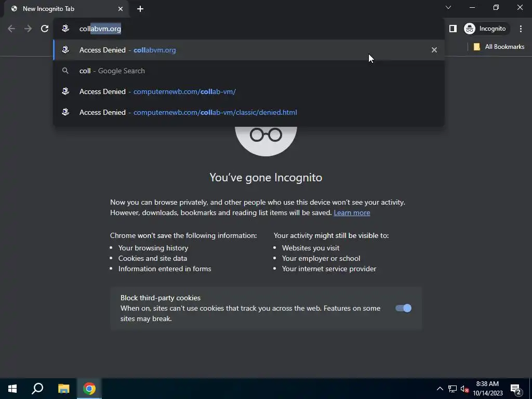Click favicon of collabvm.org suggestion

click(65, 50)
